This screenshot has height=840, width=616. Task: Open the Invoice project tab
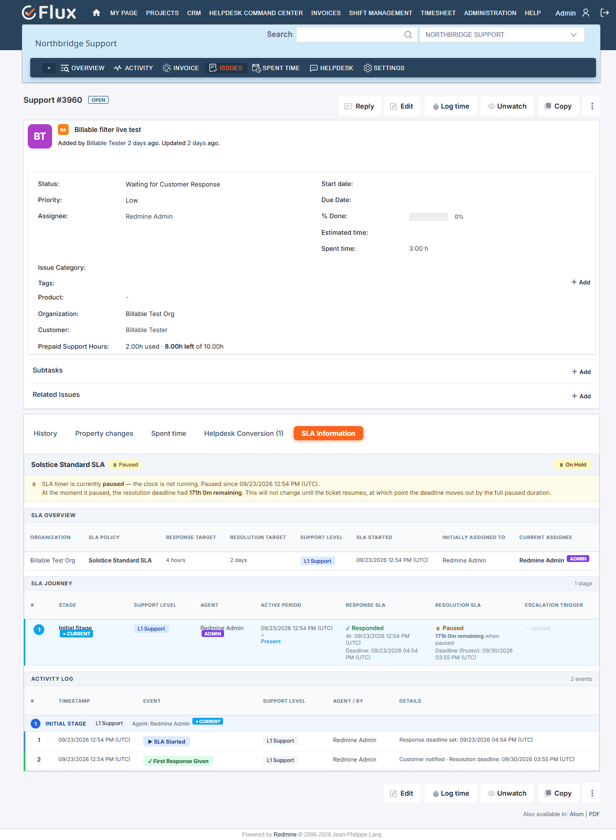(x=181, y=68)
